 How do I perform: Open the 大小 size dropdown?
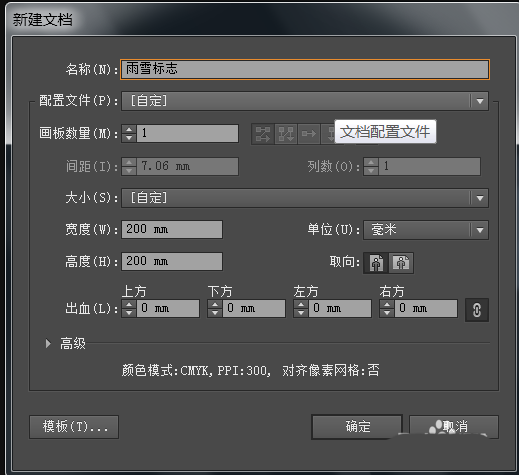coord(305,198)
